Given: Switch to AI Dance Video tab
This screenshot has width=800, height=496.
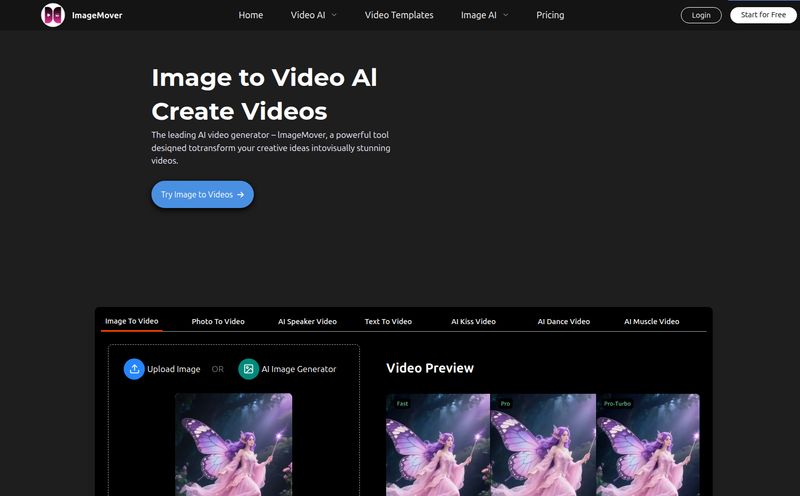Looking at the screenshot, I should tap(564, 321).
